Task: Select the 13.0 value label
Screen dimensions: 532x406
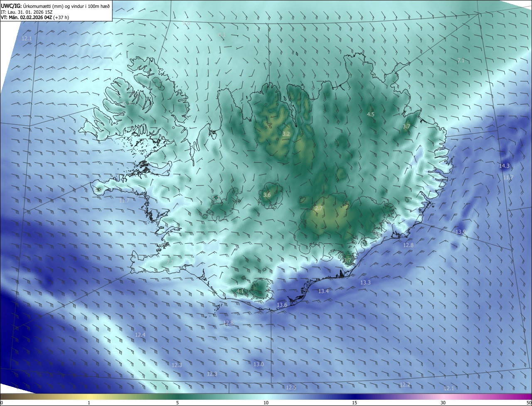Action: pyautogui.click(x=259, y=364)
